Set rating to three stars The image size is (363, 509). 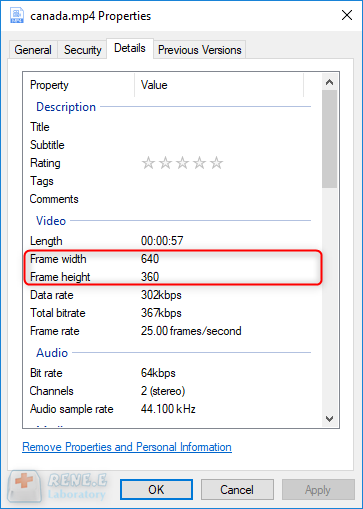[182, 163]
